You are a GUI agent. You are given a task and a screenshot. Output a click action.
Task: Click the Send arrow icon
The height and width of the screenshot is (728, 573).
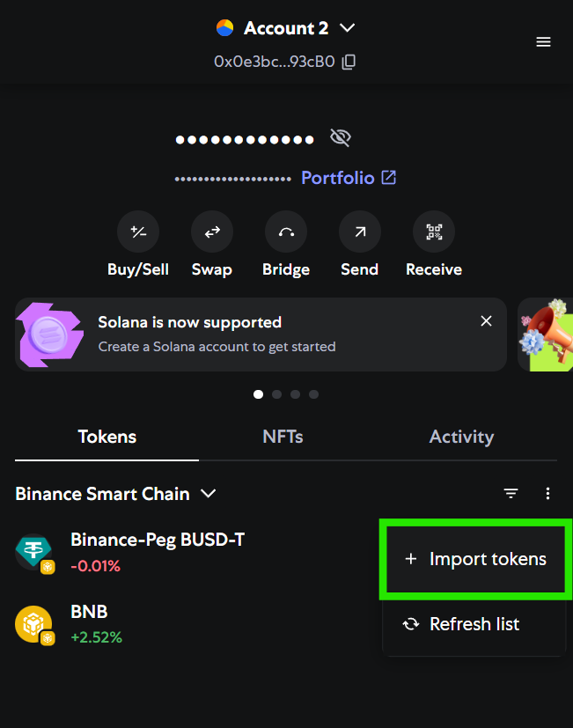[360, 232]
